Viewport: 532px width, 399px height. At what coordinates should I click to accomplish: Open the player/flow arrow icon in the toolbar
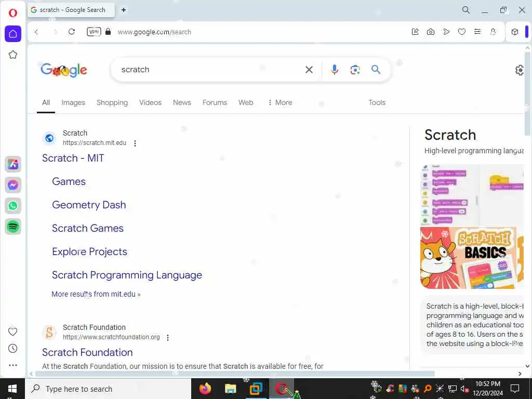[x=446, y=32]
